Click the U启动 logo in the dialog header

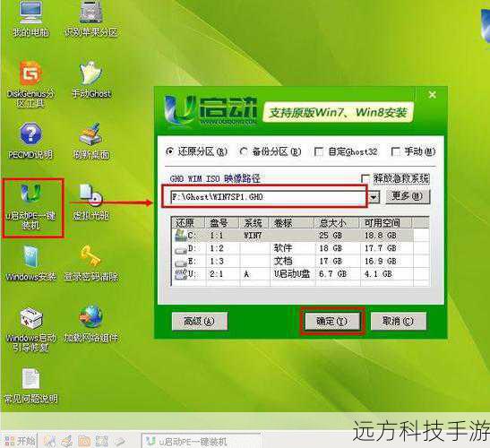pos(211,112)
